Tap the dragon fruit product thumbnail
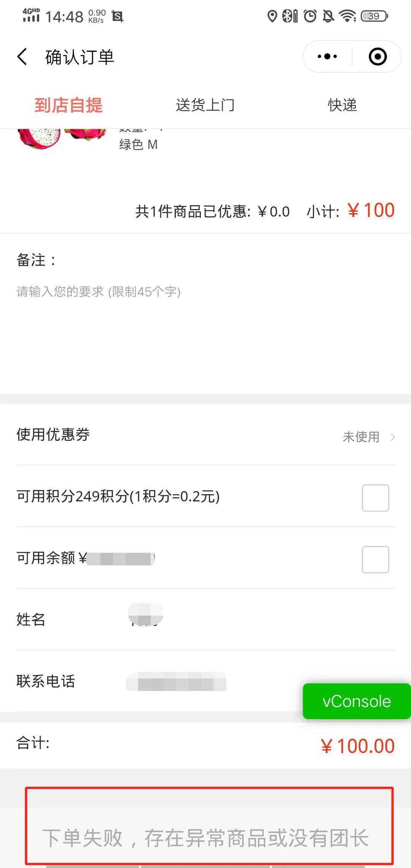 (x=61, y=138)
